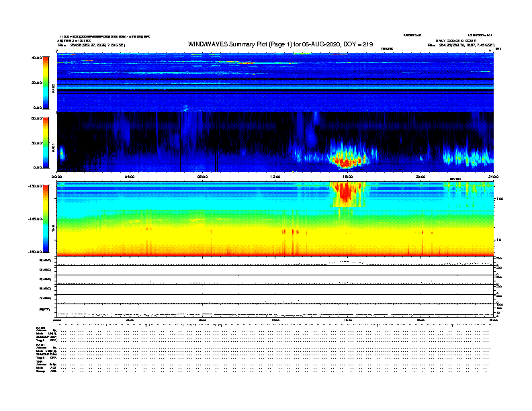The image size is (532, 411).
Task: Click the vertical TNR axis label
Action: tap(54, 230)
